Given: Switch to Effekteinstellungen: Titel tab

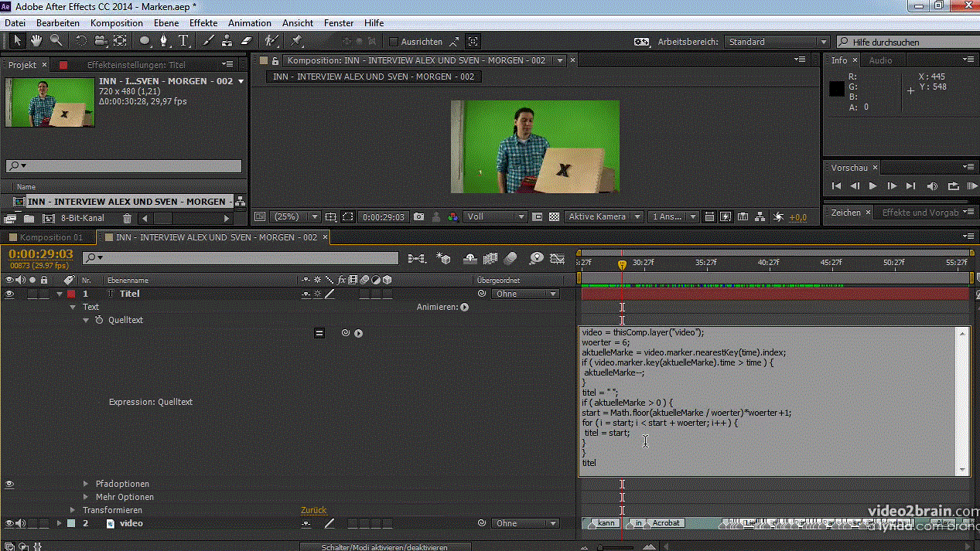Looking at the screenshot, I should [136, 65].
